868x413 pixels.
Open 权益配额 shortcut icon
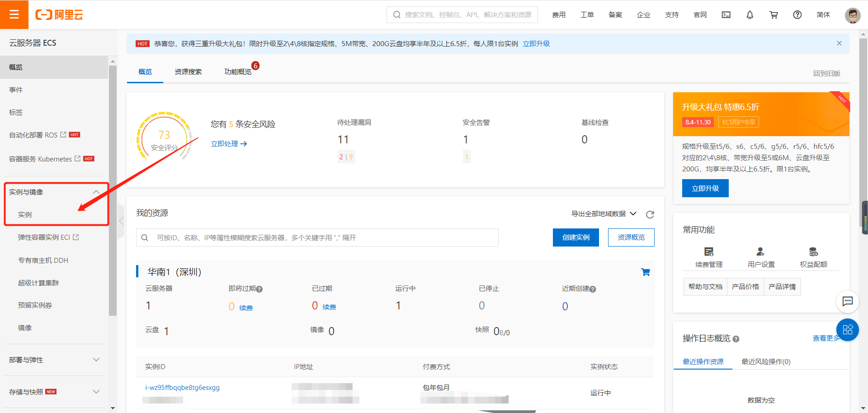(813, 252)
